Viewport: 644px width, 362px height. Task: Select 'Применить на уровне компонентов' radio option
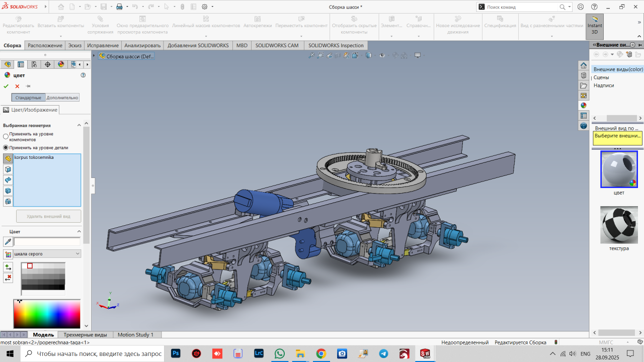point(6,136)
